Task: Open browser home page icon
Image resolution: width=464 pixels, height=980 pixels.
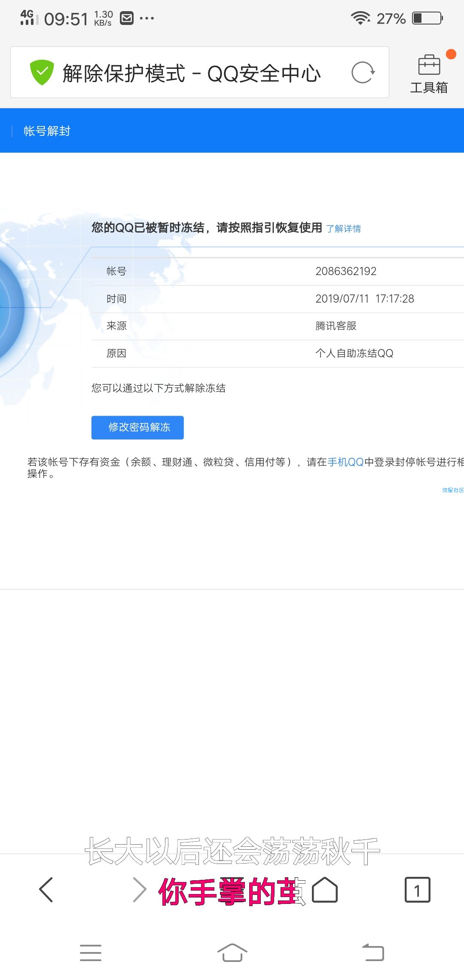Action: pos(325,890)
